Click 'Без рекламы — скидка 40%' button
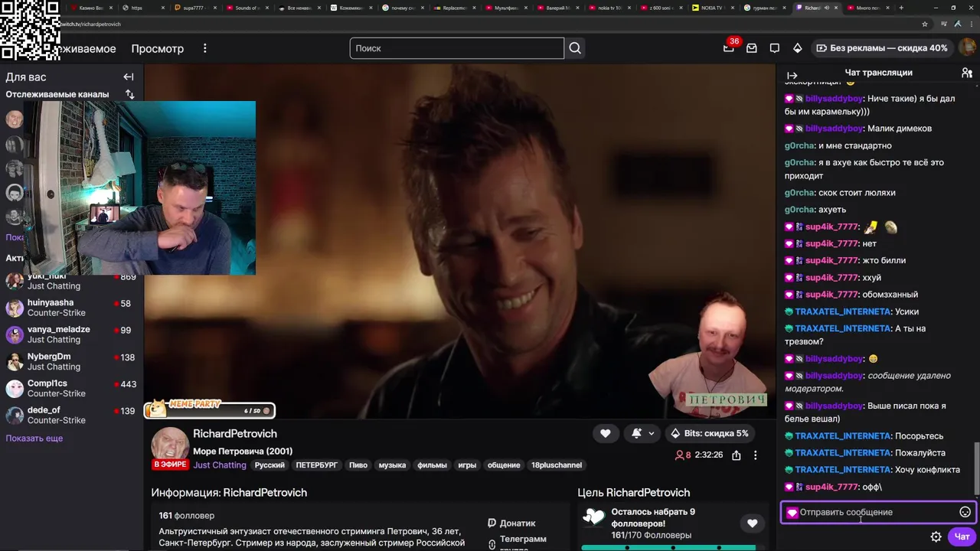The image size is (980, 551). pos(882,48)
